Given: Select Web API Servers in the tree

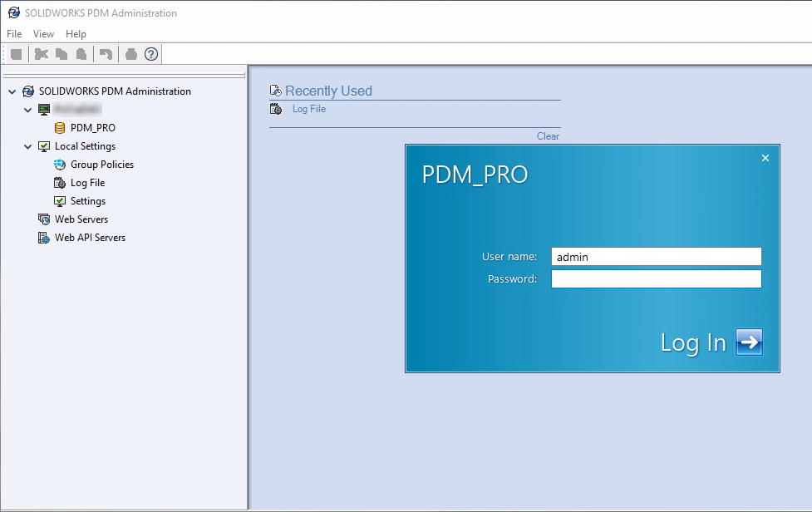Looking at the screenshot, I should 90,238.
